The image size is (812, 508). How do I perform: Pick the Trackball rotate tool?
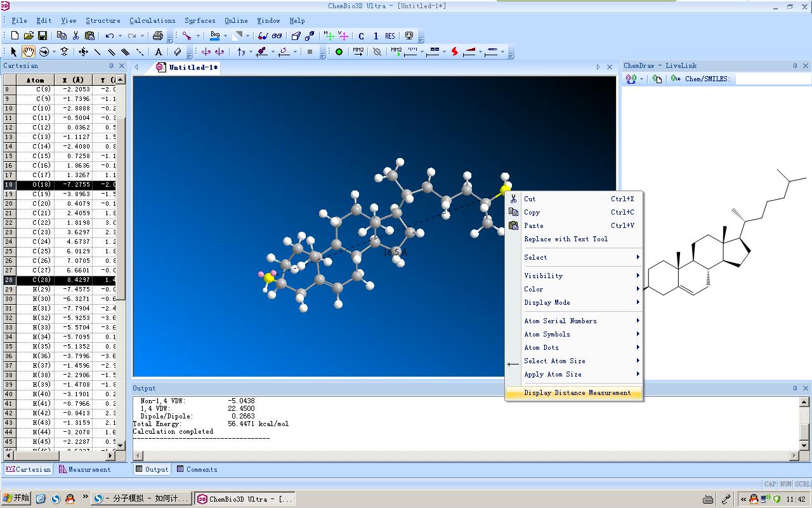(44, 52)
